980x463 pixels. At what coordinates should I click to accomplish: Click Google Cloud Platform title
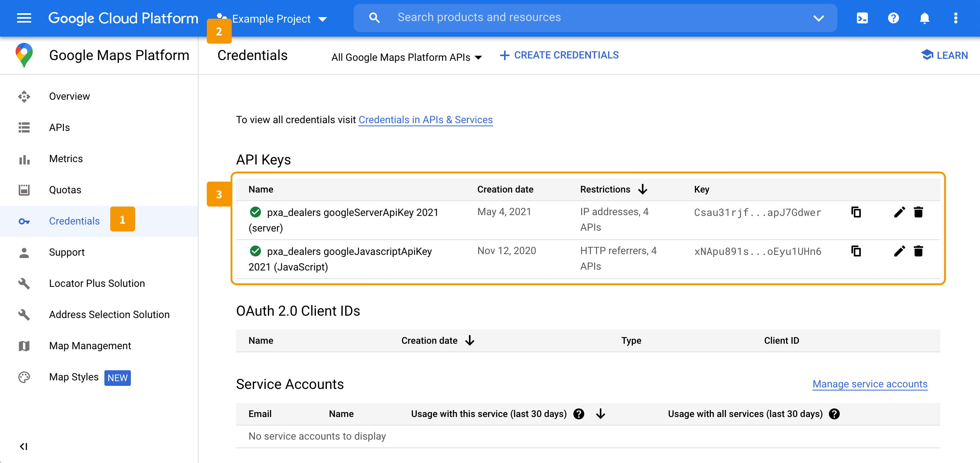[123, 18]
